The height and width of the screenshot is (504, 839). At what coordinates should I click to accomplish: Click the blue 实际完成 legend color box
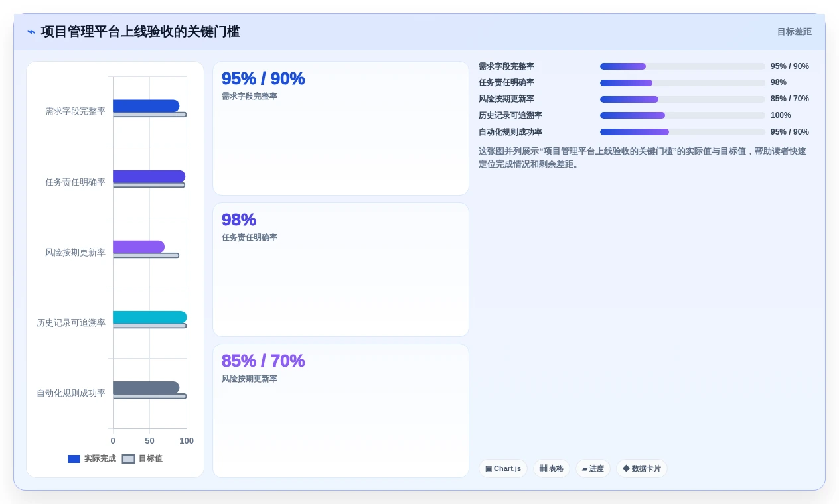pyautogui.click(x=74, y=459)
